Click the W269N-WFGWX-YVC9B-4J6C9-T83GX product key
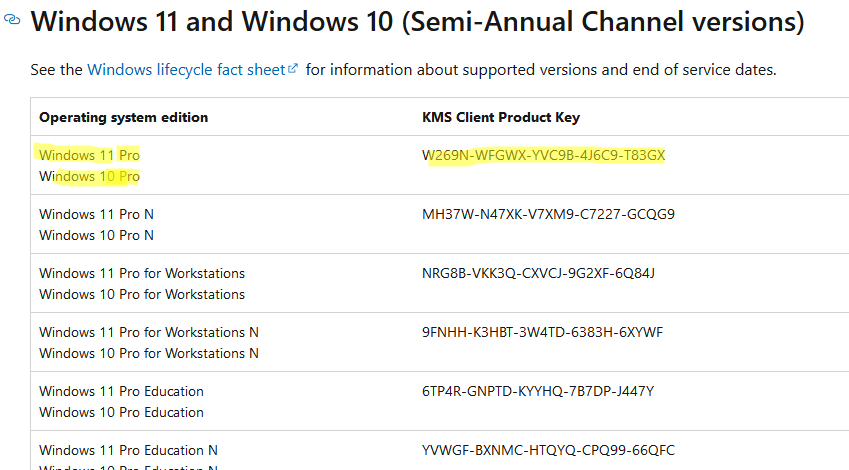849x470 pixels. (543, 155)
